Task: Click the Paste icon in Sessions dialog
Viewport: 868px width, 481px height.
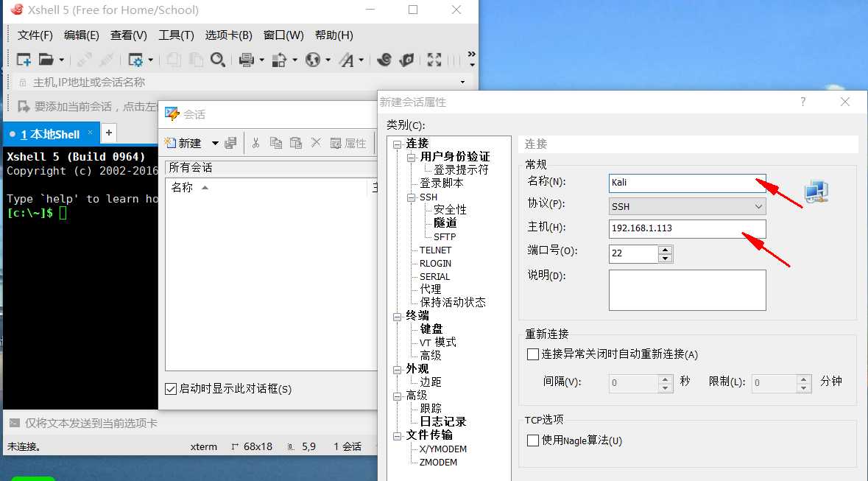Action: pyautogui.click(x=296, y=143)
